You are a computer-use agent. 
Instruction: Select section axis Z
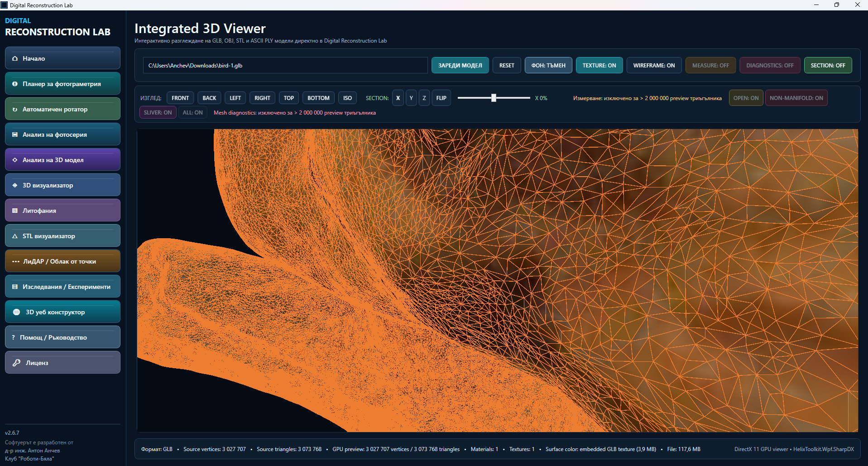click(424, 98)
